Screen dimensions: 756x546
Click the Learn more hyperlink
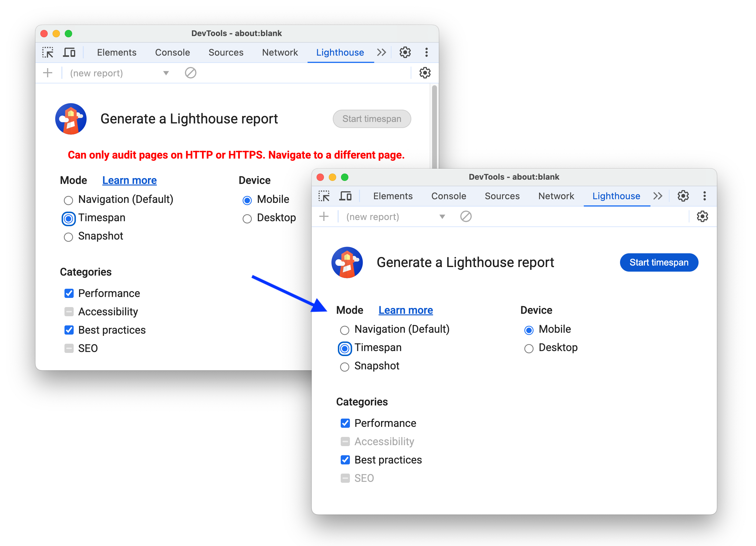pos(405,310)
